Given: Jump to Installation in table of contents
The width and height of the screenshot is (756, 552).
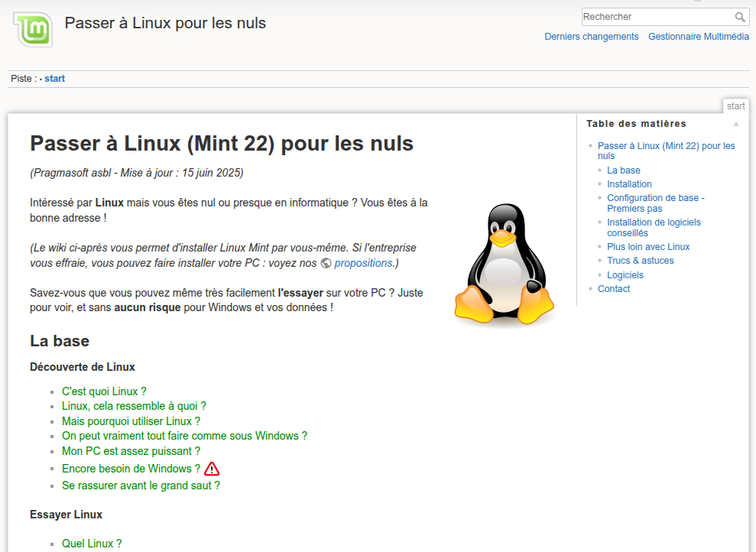Looking at the screenshot, I should (629, 184).
